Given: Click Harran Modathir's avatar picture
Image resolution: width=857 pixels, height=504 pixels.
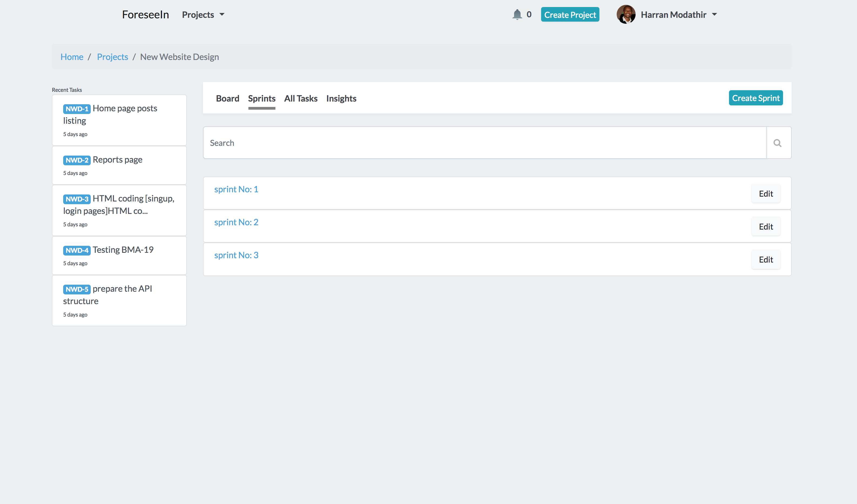Looking at the screenshot, I should click(x=625, y=15).
